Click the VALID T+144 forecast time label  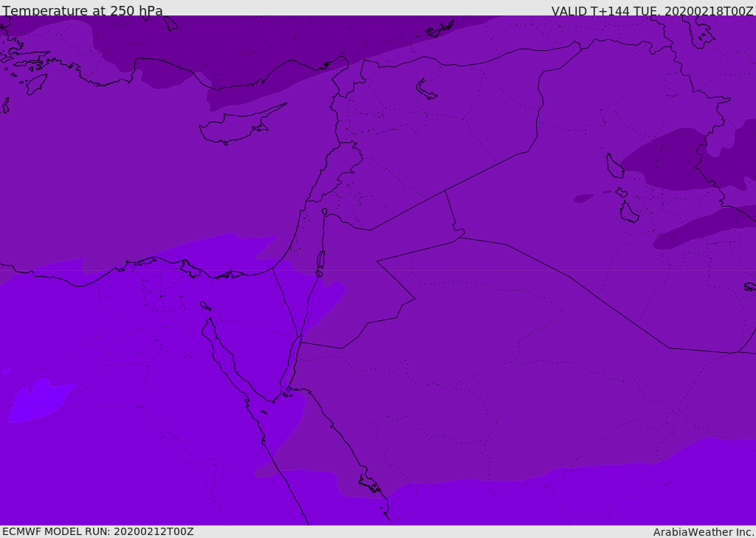(652, 11)
